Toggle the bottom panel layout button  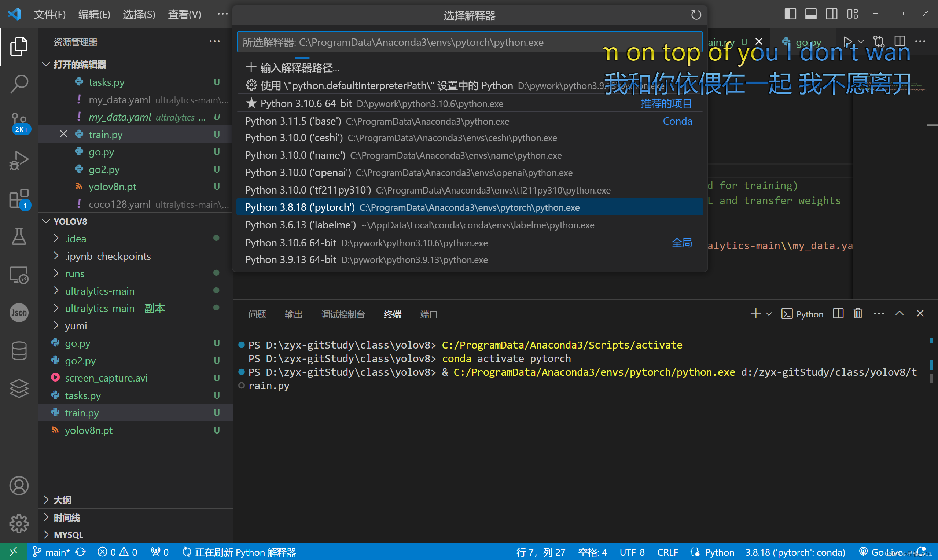point(811,14)
